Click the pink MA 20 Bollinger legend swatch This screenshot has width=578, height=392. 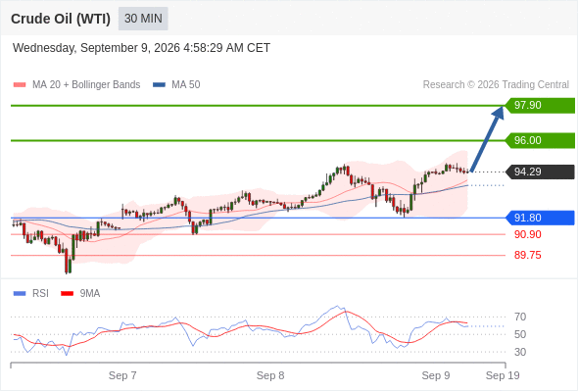point(20,85)
